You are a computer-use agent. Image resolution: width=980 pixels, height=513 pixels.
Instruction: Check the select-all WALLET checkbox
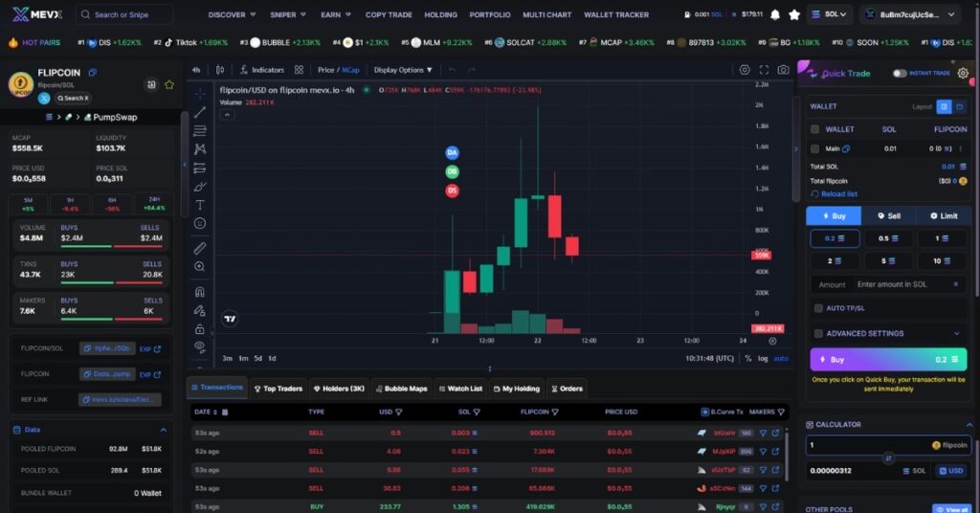[815, 129]
